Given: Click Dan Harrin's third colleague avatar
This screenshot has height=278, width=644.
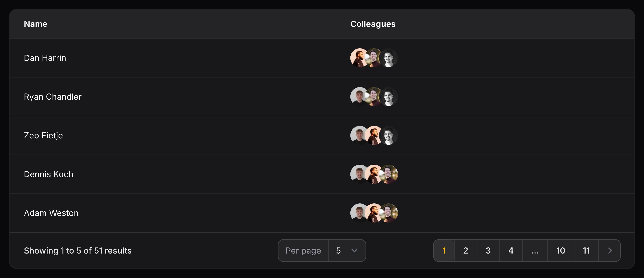Looking at the screenshot, I should coord(390,58).
